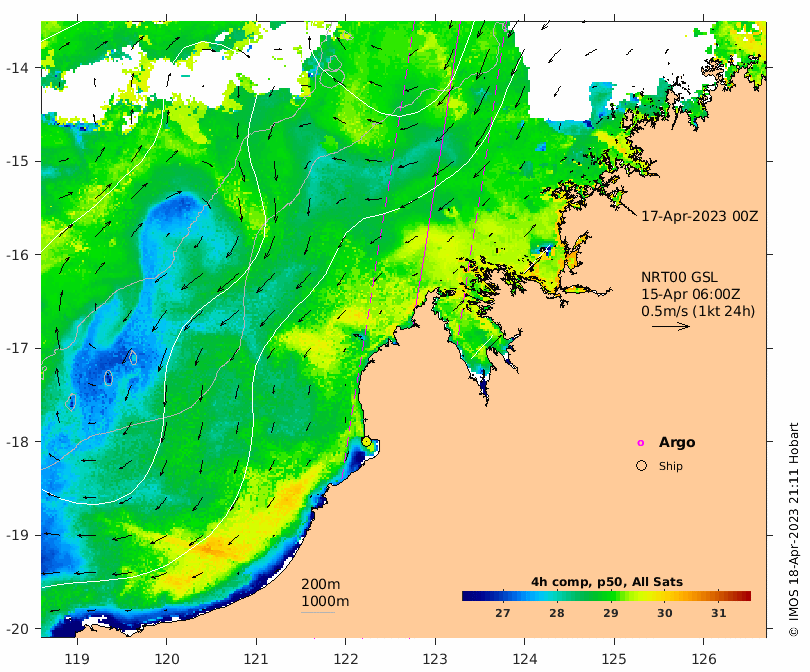Screen dimensions: 810x672
Task: Click the 'Ship' legend label
Action: click(x=671, y=466)
